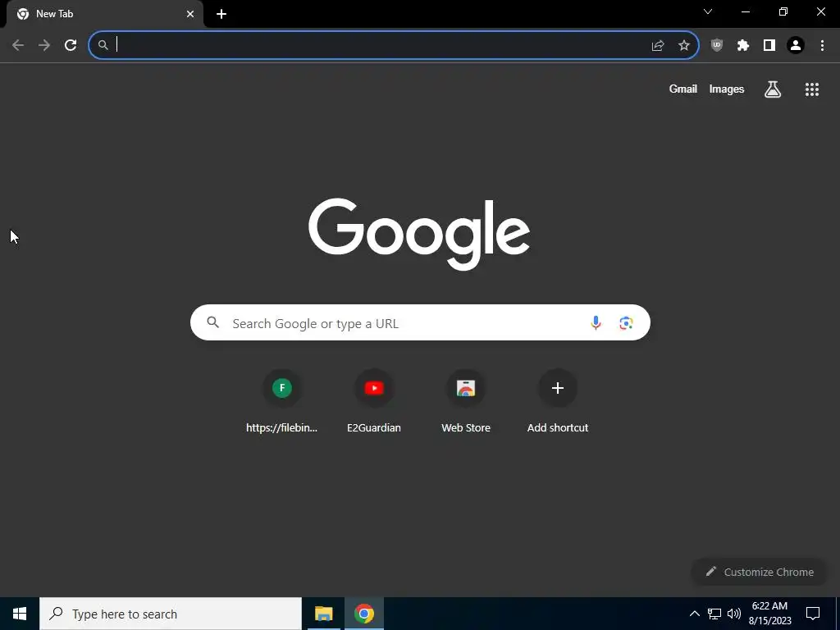
Task: Open the E2Guardian shortcut
Action: (374, 401)
